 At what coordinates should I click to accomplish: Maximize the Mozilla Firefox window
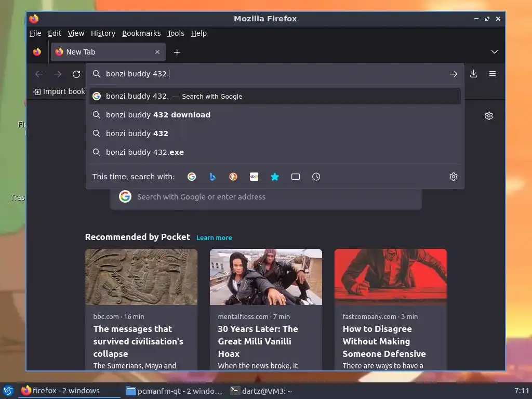pos(487,19)
